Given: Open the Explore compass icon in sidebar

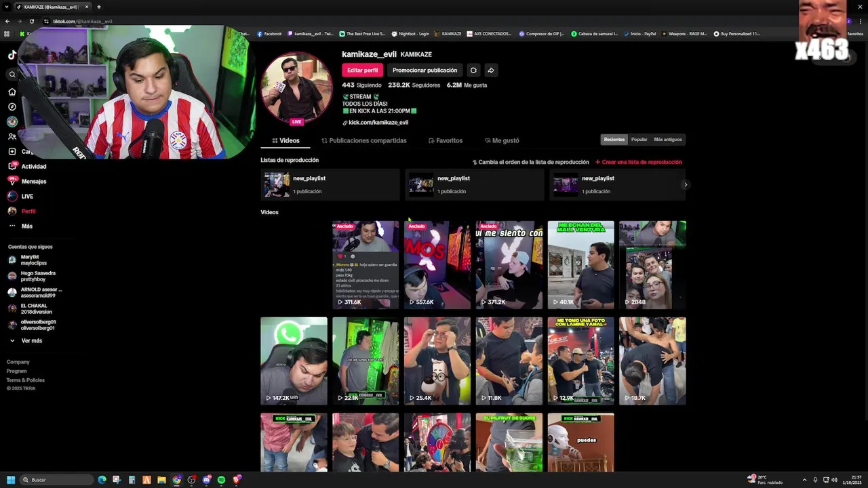Looking at the screenshot, I should pyautogui.click(x=12, y=106).
